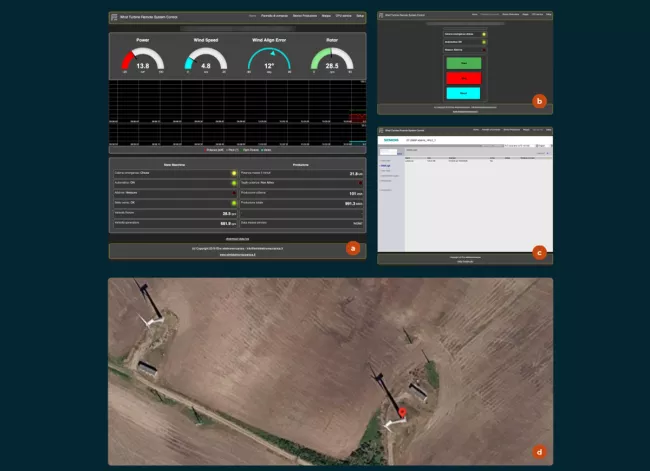Click the Rotor gauge dial

click(x=332, y=59)
